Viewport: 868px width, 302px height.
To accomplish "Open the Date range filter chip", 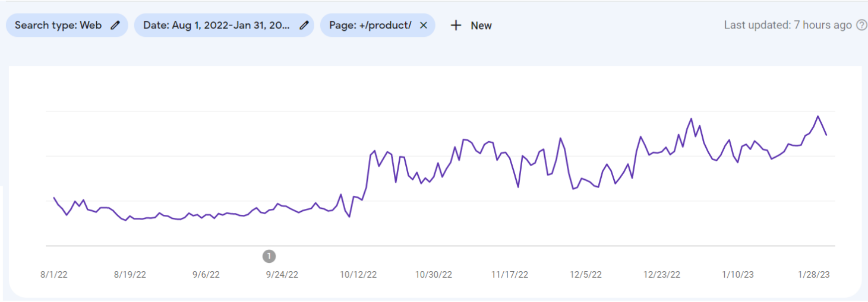I will pyautogui.click(x=224, y=26).
